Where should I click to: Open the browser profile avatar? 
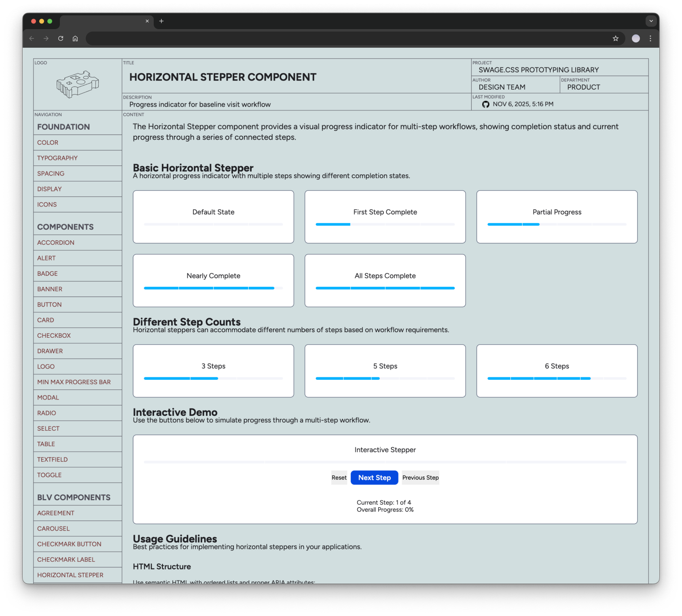pos(635,38)
